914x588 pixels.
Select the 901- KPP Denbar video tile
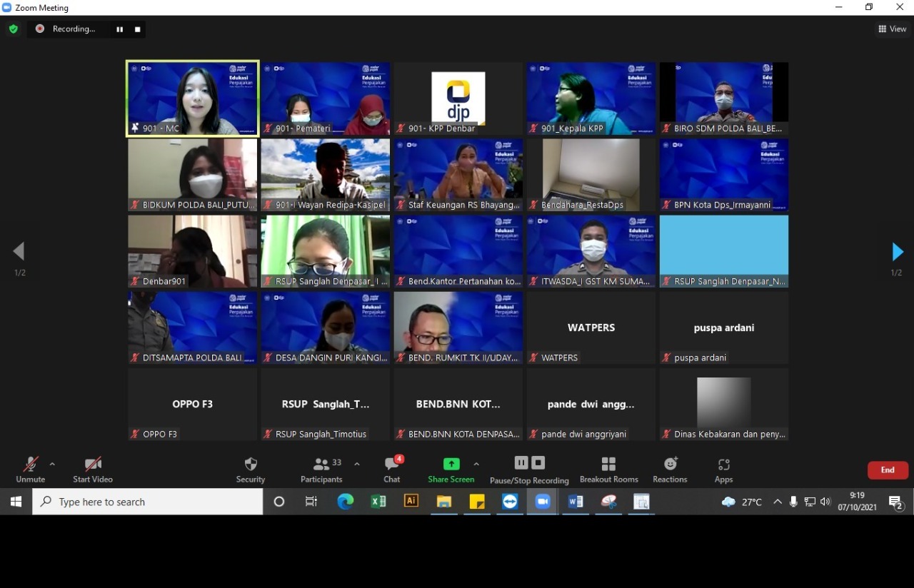[458, 98]
